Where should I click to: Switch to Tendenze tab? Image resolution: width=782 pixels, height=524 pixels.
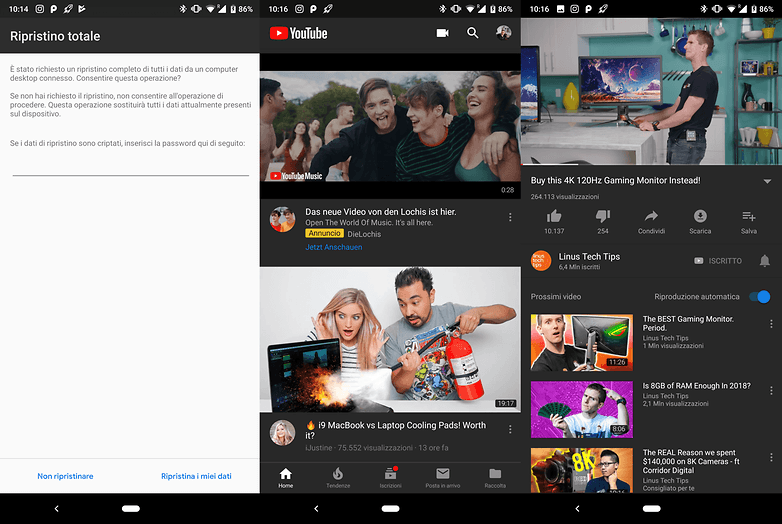(338, 478)
